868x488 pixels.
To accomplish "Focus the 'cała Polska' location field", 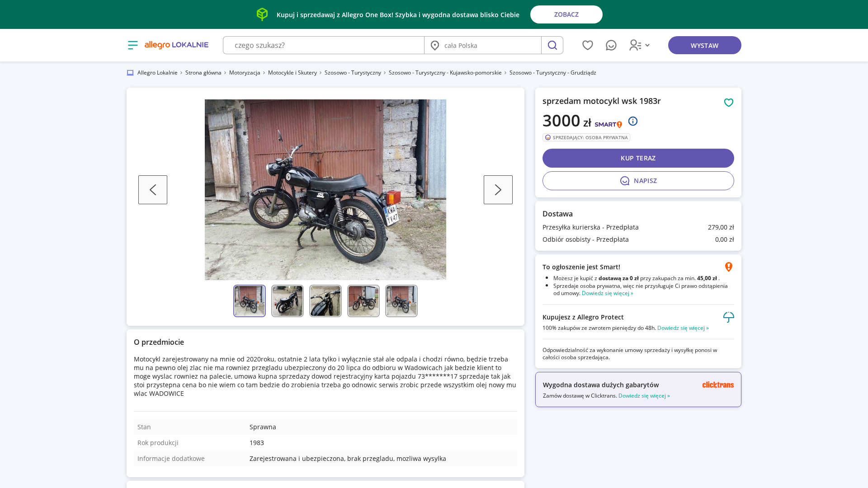I will click(x=482, y=45).
